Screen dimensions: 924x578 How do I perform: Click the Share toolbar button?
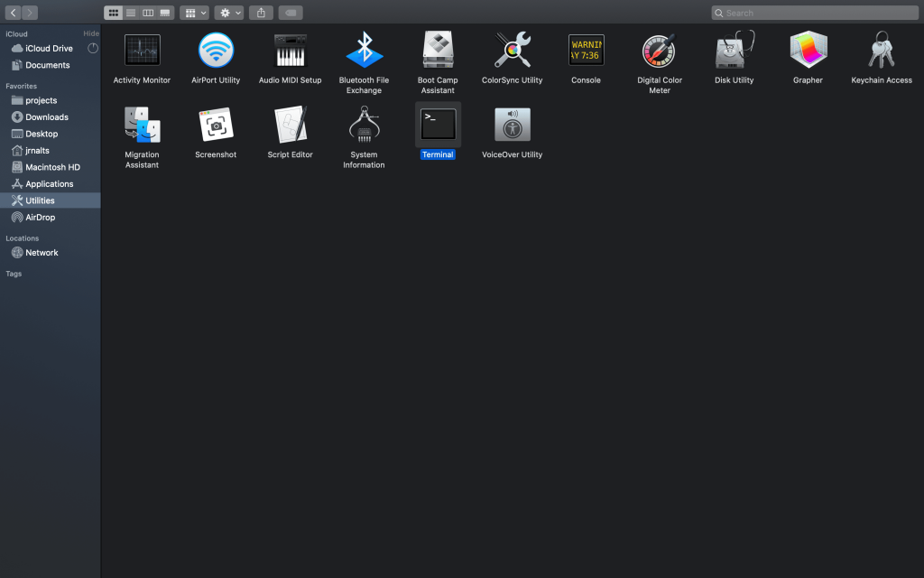261,13
